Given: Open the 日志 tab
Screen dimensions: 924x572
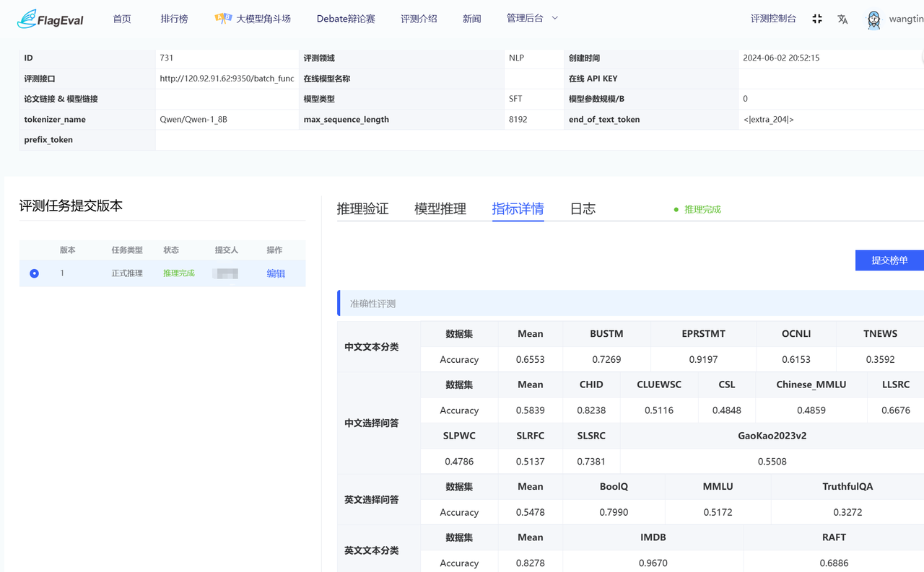Looking at the screenshot, I should 583,209.
